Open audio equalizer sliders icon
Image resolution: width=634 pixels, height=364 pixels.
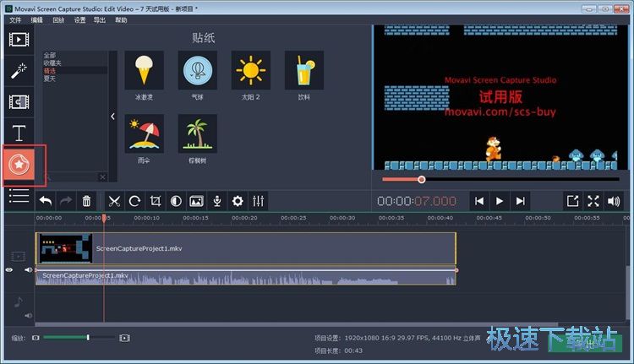(258, 201)
